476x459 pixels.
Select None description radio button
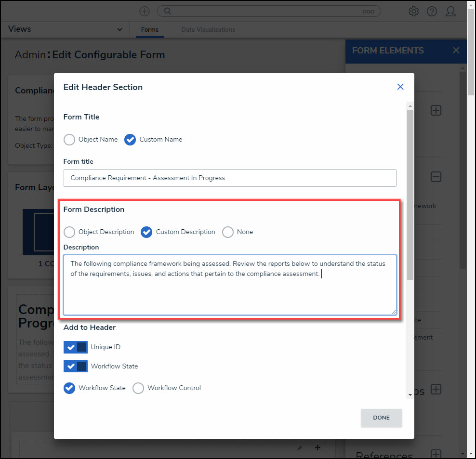click(x=228, y=232)
